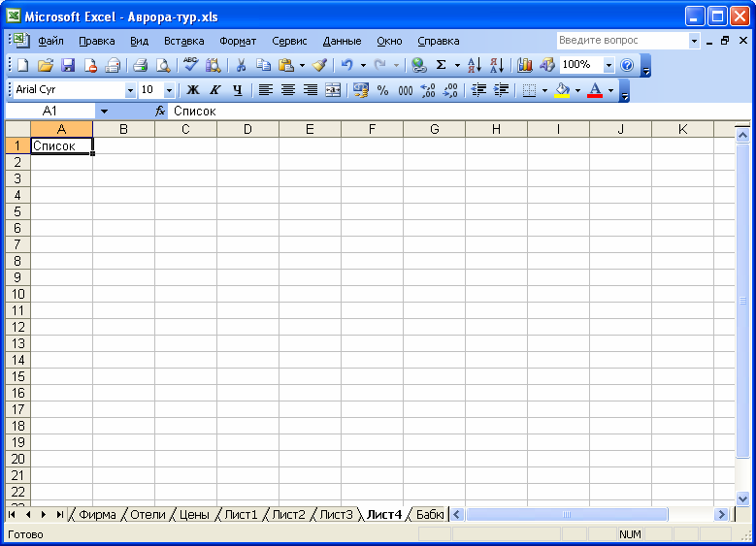
Task: Launch the Chart Wizard
Action: pyautogui.click(x=525, y=65)
